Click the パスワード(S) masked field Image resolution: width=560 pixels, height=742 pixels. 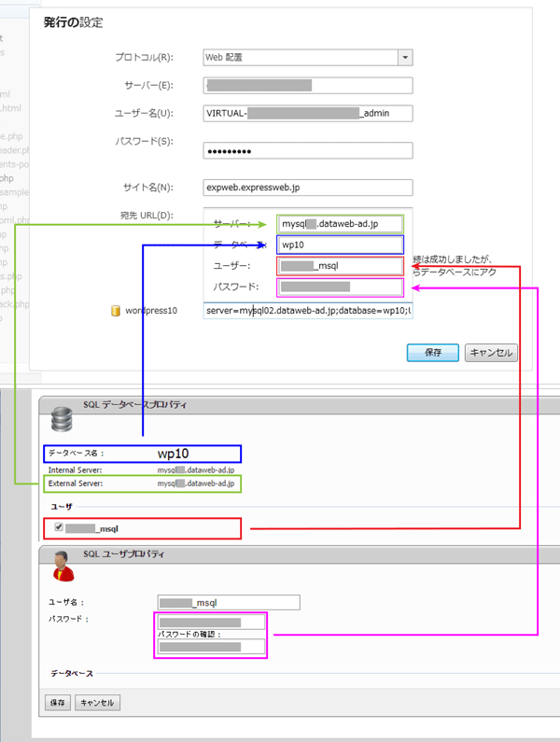click(307, 151)
